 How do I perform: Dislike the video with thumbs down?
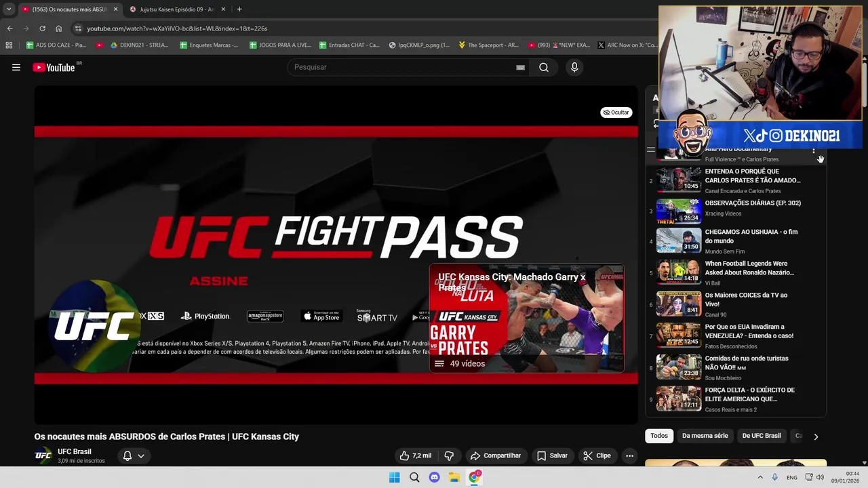[448, 456]
